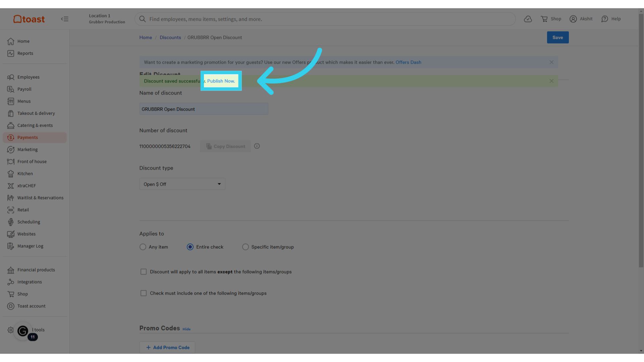
Task: Click the Offers Dash link
Action: [408, 62]
